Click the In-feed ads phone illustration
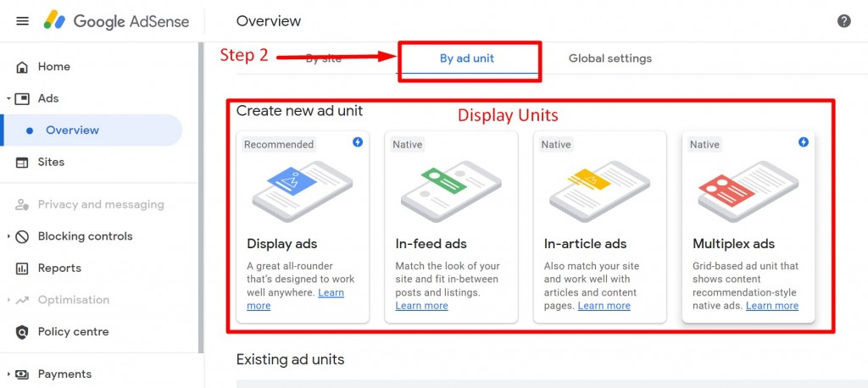 click(x=451, y=191)
